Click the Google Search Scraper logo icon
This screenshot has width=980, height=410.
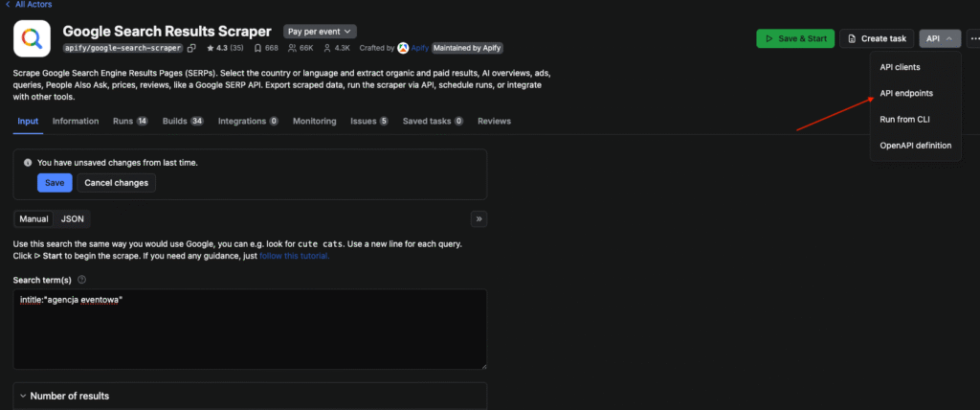coord(33,38)
